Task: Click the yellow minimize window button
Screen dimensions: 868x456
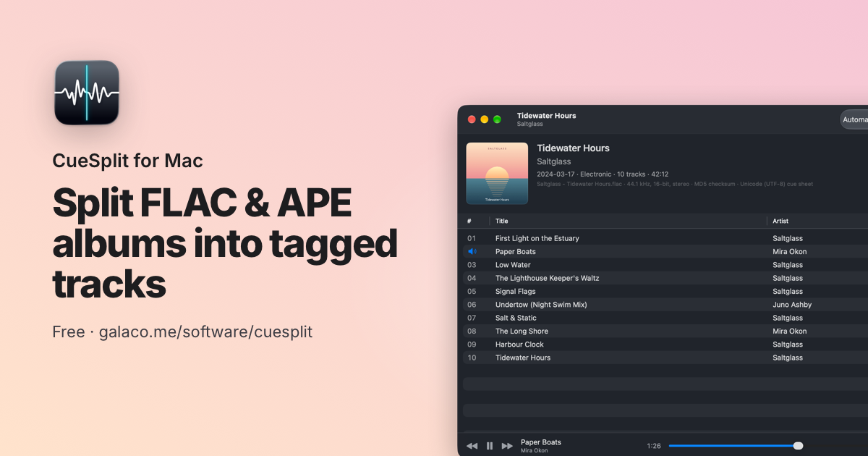Action: pos(485,119)
